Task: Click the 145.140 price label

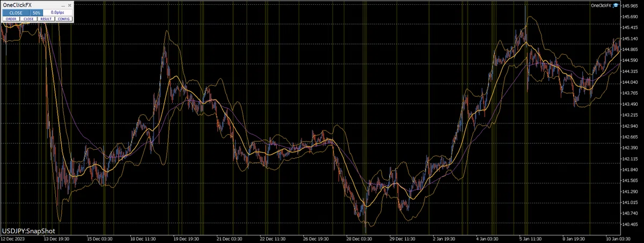Action: coord(630,39)
